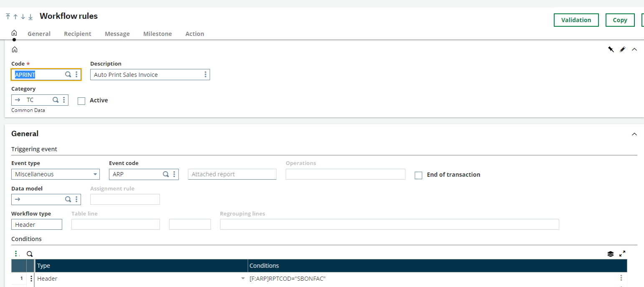Click the jump to first record arrow
The height and width of the screenshot is (287, 644).
(8, 16)
